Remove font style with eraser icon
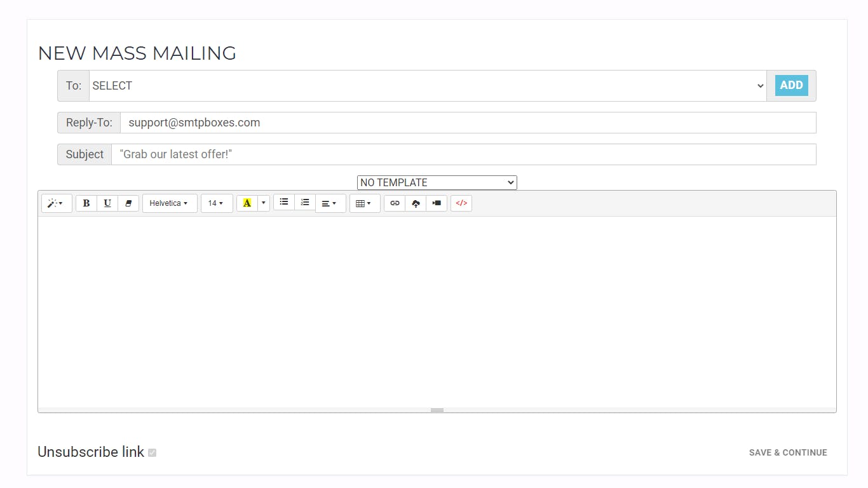Viewport: 868px width, 488px height. pos(128,203)
